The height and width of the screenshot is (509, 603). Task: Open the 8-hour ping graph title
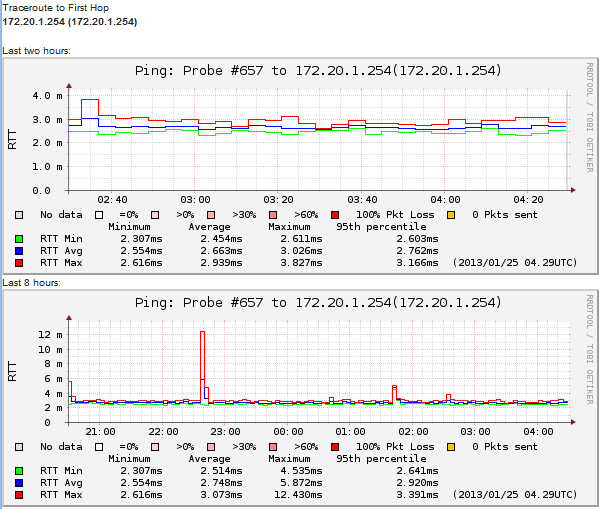[x=317, y=302]
